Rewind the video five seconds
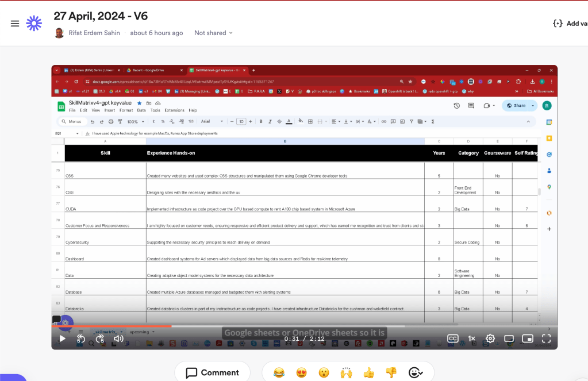Screen dimensions: 588x381 coord(81,338)
